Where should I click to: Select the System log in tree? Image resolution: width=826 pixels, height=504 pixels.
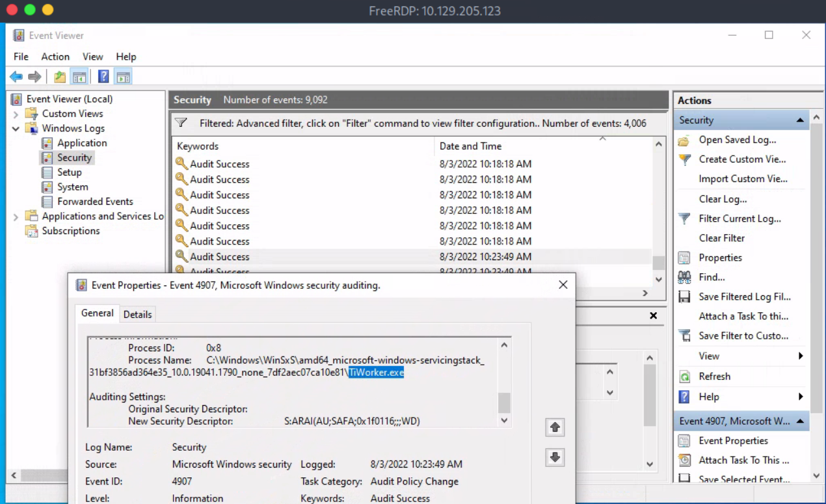coord(72,187)
